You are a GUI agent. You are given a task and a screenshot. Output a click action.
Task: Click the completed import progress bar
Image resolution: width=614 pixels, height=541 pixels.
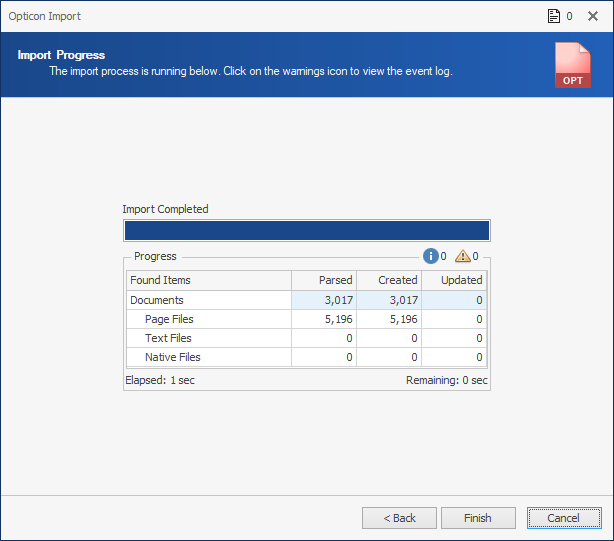307,230
